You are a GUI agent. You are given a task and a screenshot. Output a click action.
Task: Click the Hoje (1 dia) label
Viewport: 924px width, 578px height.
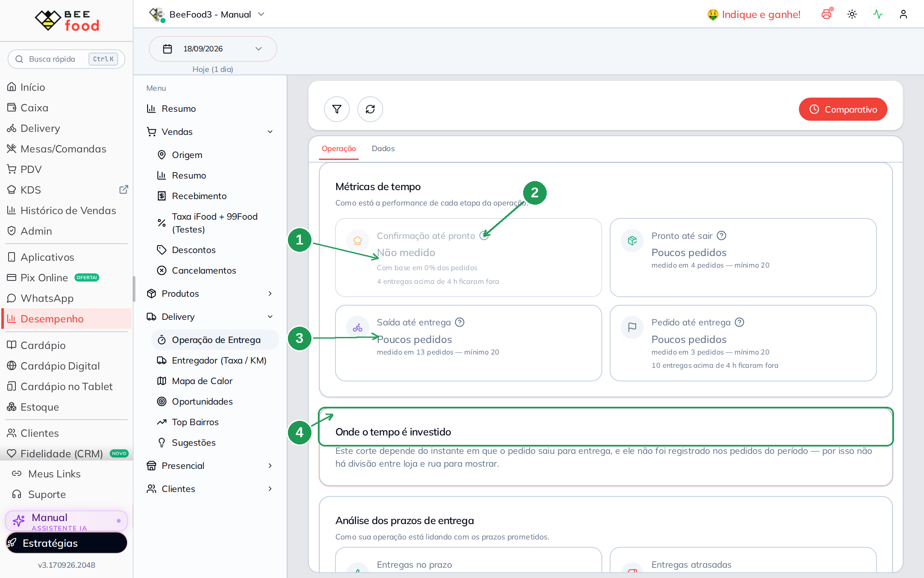click(x=213, y=69)
